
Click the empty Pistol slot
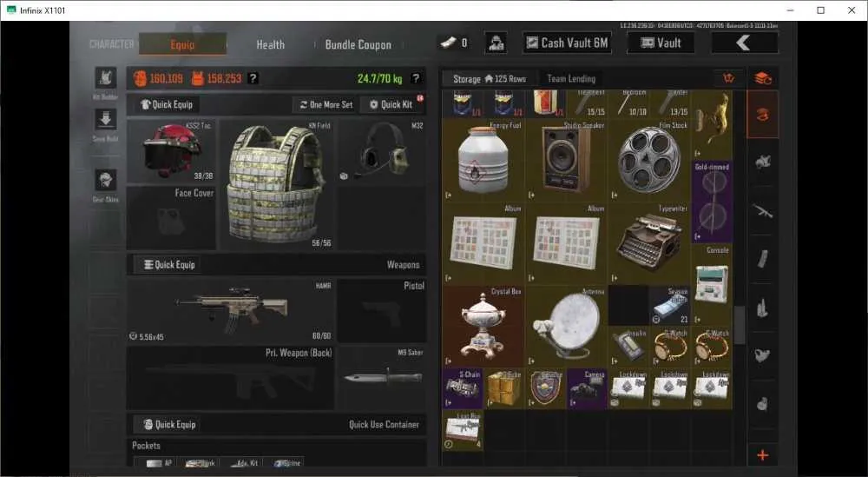382,310
